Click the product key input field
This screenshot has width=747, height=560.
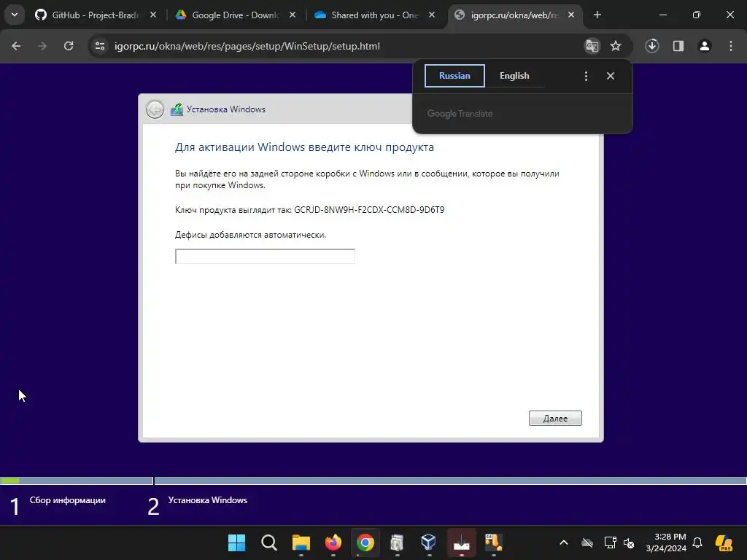point(265,256)
